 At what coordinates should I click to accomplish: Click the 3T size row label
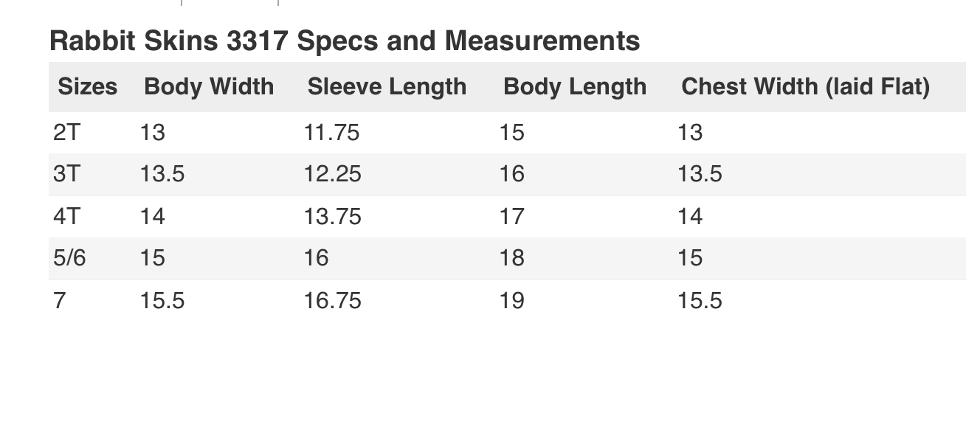pos(66,174)
